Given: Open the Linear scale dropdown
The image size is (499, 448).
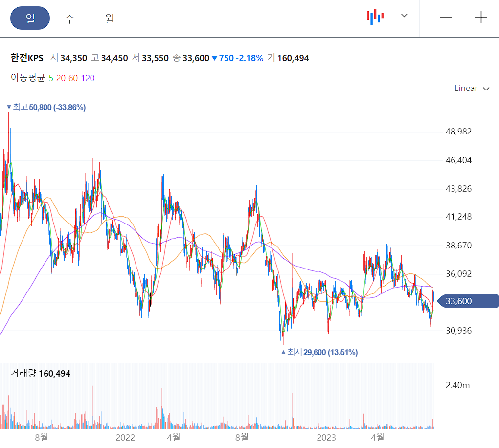Looking at the screenshot, I should click(472, 88).
